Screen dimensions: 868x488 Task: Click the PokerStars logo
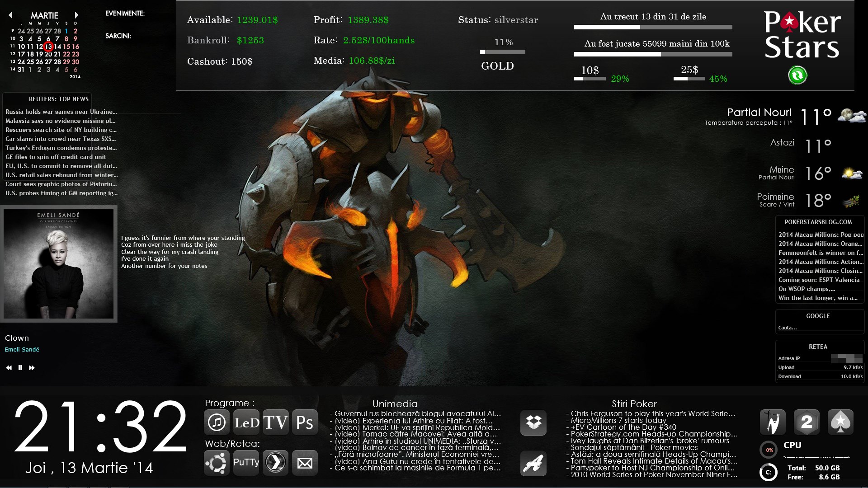(x=802, y=35)
